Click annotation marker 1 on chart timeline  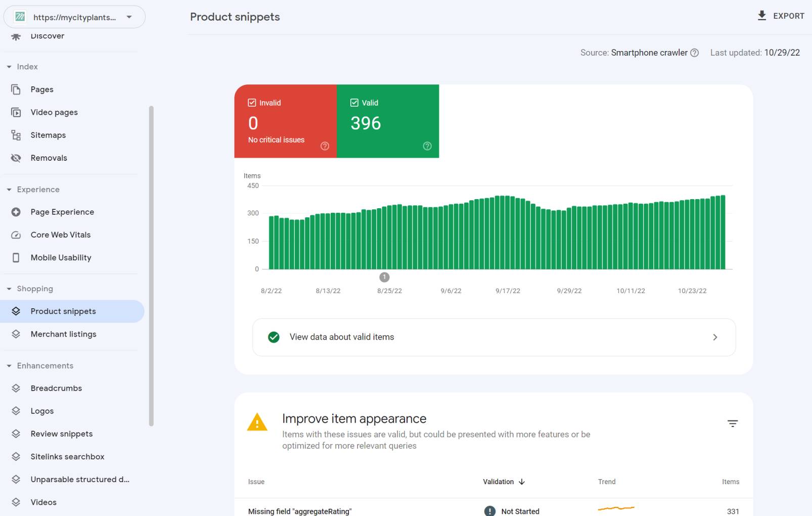[384, 277]
